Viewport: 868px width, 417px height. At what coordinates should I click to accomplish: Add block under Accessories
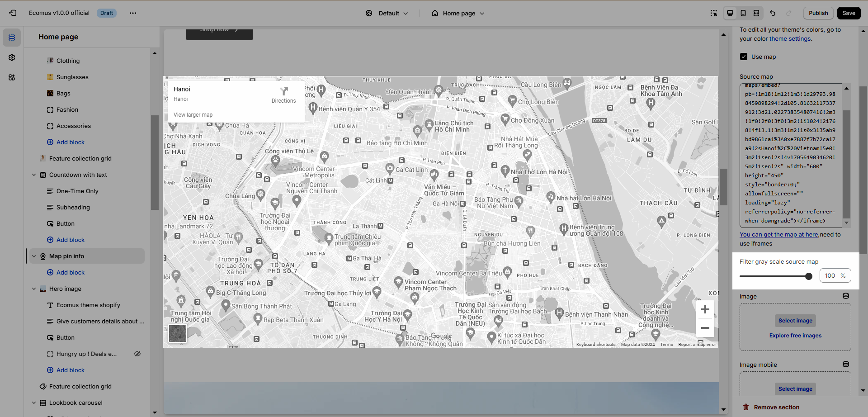[66, 142]
